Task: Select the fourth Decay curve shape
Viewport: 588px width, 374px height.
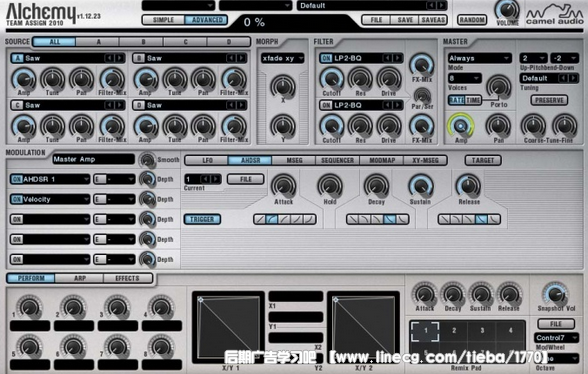Action: point(390,219)
